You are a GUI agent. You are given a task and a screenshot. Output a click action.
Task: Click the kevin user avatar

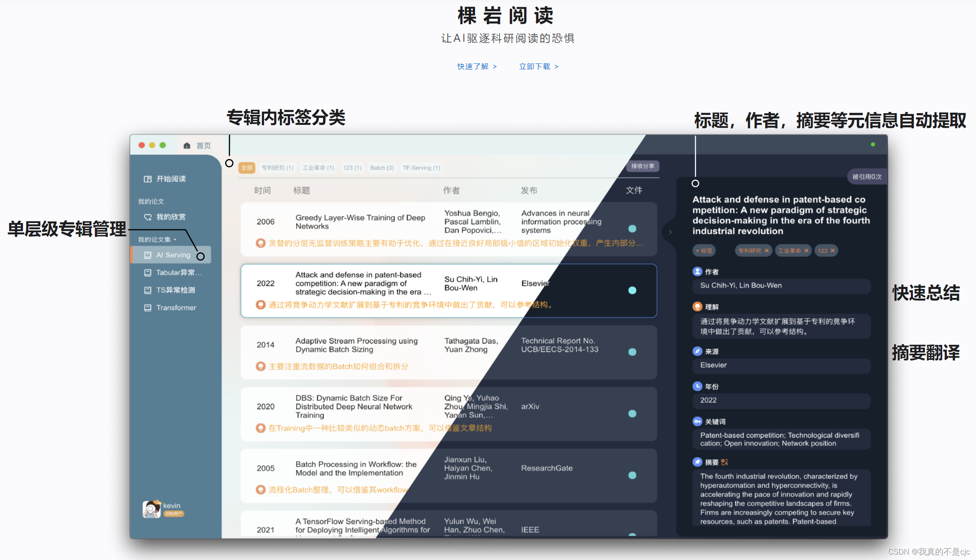click(x=151, y=509)
